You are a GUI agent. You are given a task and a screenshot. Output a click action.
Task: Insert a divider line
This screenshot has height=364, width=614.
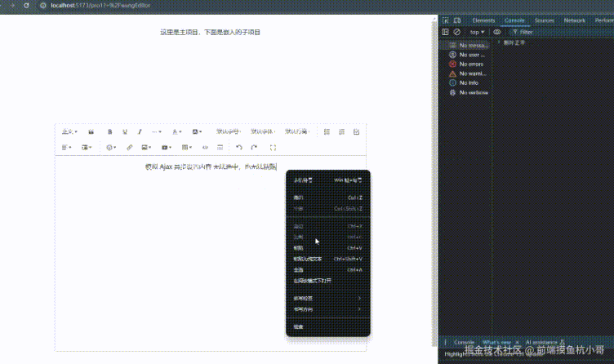click(220, 148)
